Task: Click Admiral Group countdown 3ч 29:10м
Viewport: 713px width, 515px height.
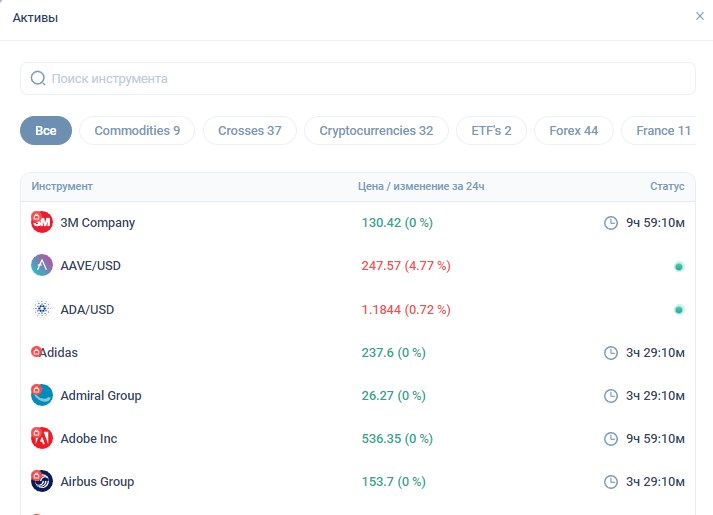Action: pyautogui.click(x=655, y=395)
